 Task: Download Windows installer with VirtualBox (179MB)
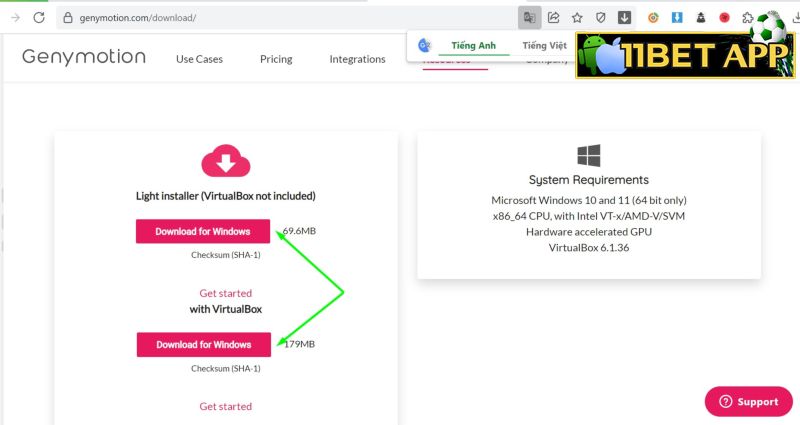204,344
